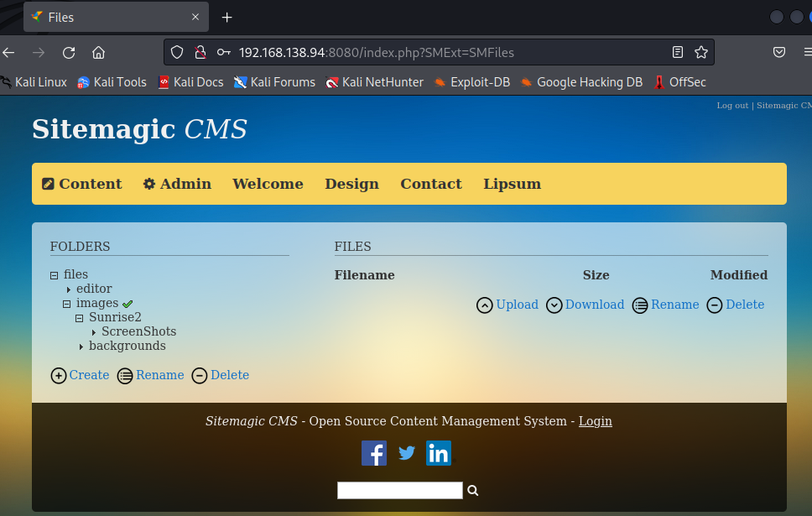Close the Files tab

(x=195, y=17)
